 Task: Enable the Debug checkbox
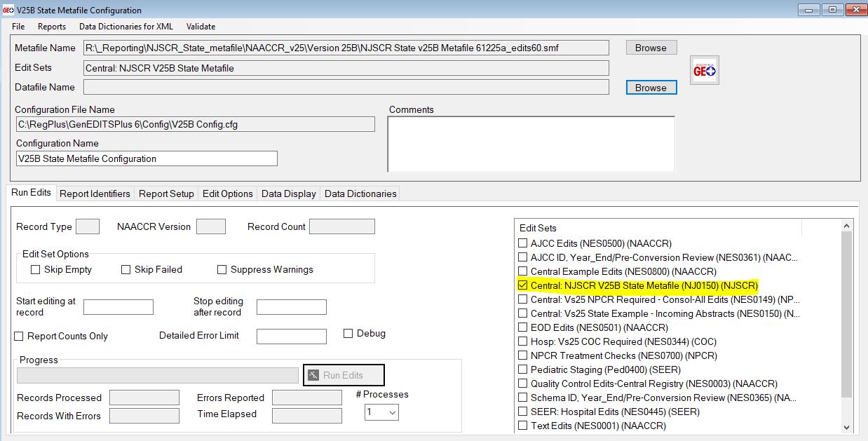(348, 333)
